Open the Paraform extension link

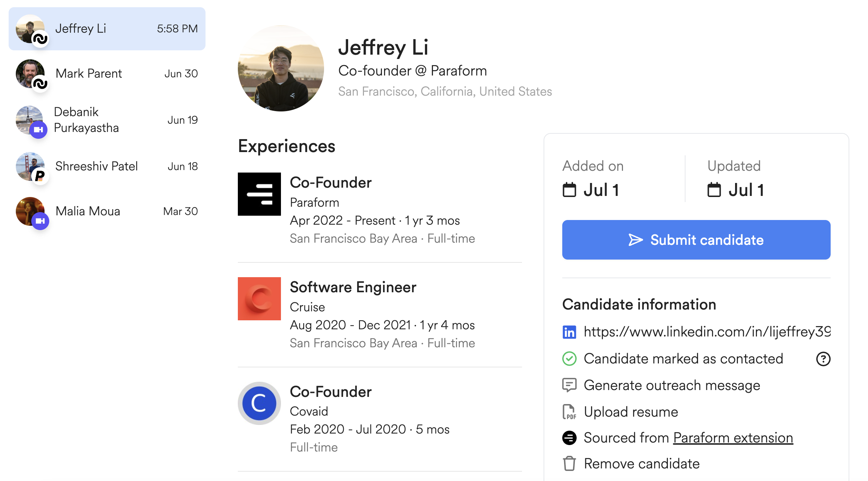pyautogui.click(x=733, y=438)
